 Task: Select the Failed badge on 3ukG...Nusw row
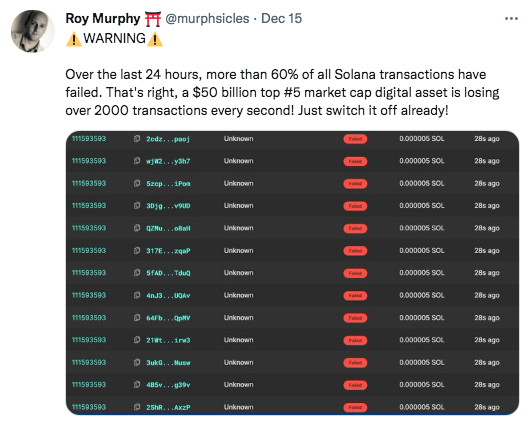point(355,363)
